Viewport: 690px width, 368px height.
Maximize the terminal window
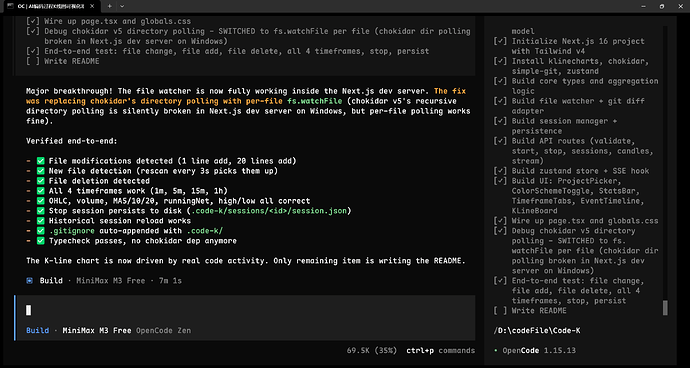pos(661,6)
